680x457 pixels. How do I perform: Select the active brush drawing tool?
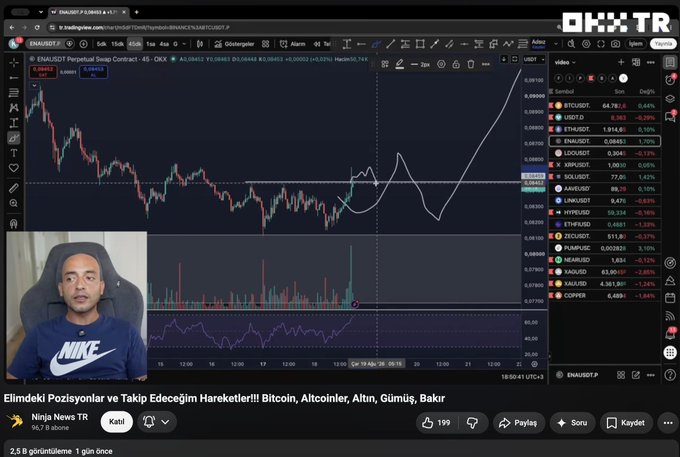coord(14,138)
